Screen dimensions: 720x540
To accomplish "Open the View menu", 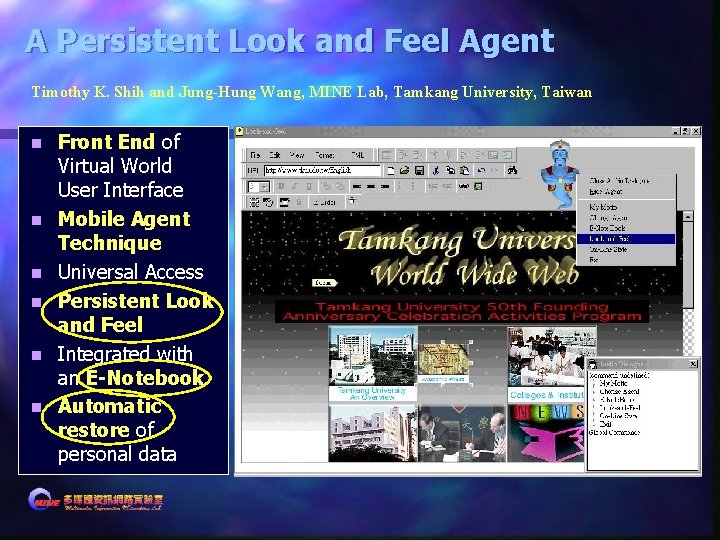I will click(x=297, y=155).
